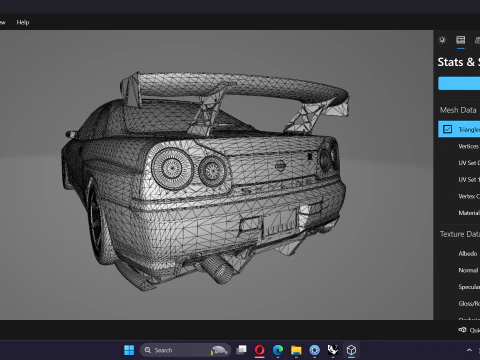Select Specular under Texture Data

click(x=469, y=287)
